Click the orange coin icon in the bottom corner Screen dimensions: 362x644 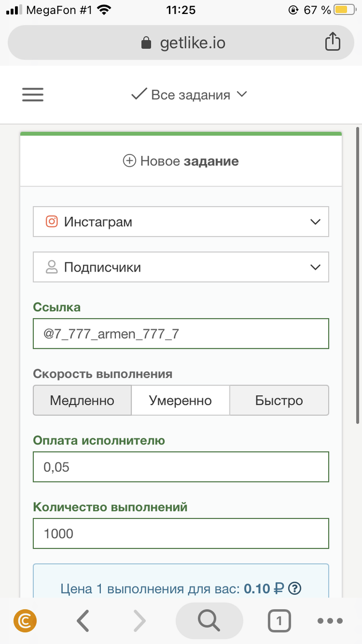coord(24,621)
